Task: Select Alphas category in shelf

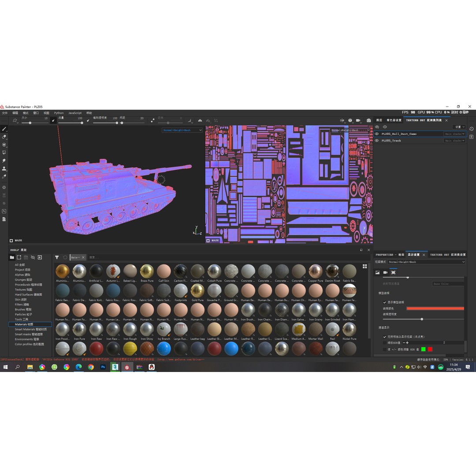Action: [22, 275]
